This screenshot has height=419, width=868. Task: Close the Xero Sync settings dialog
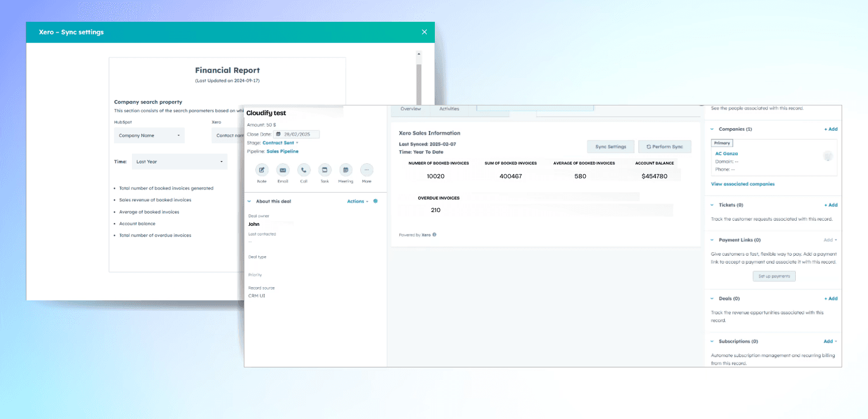[425, 32]
